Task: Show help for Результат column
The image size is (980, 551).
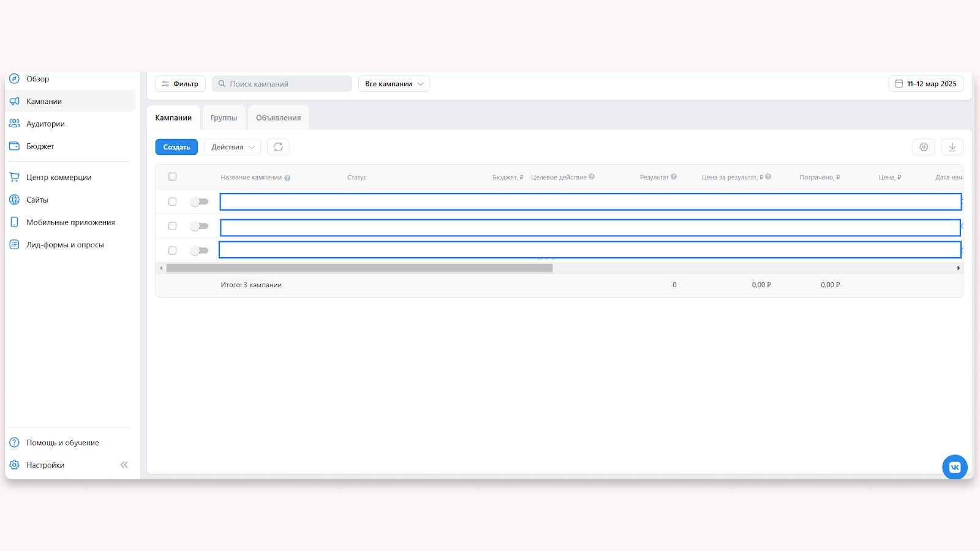Action: point(674,177)
